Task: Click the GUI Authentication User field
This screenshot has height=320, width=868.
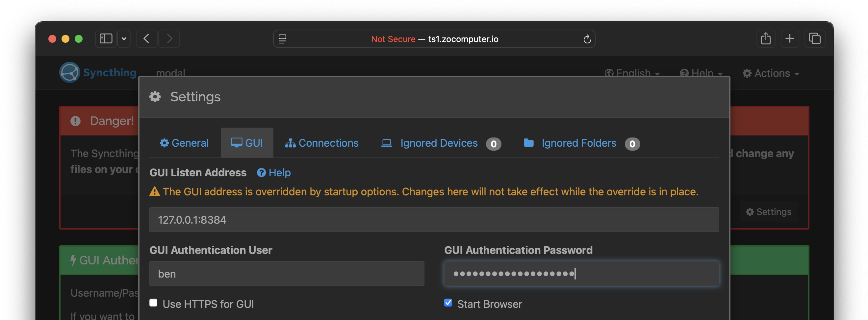Action: 287,274
